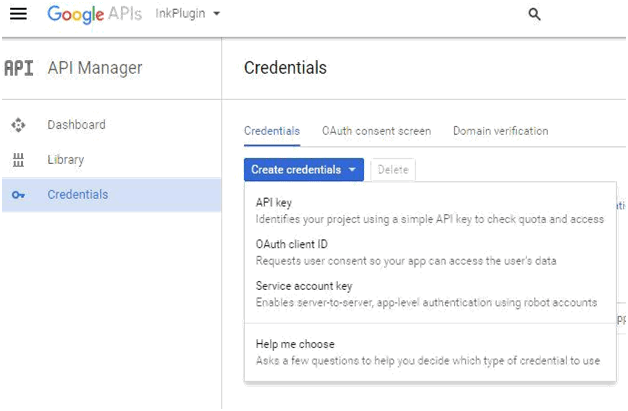This screenshot has width=628, height=411.
Task: Click the API Manager title text
Action: tap(95, 68)
